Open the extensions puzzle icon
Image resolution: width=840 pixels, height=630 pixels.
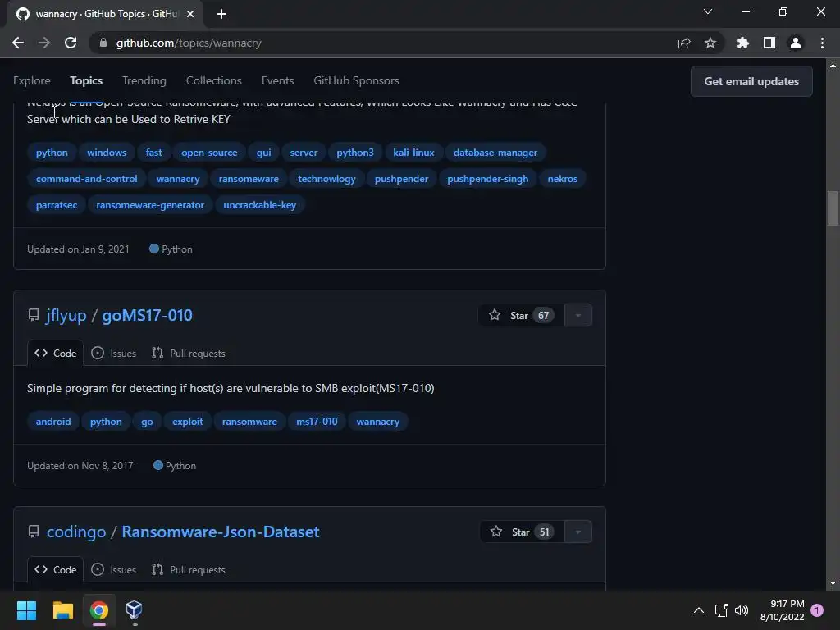coord(743,43)
